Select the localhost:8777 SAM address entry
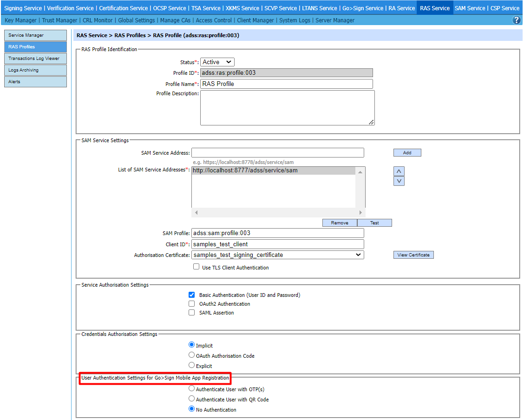 pyautogui.click(x=245, y=171)
